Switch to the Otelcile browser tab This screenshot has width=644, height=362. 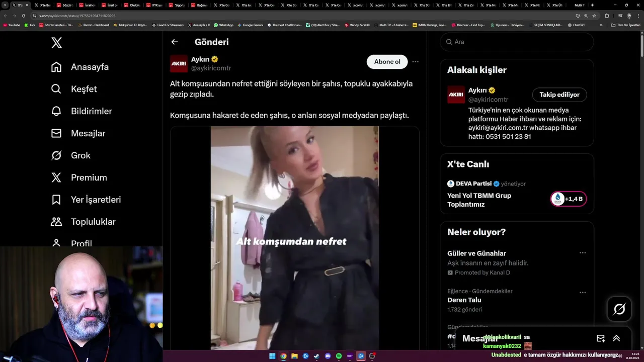coord(132,5)
